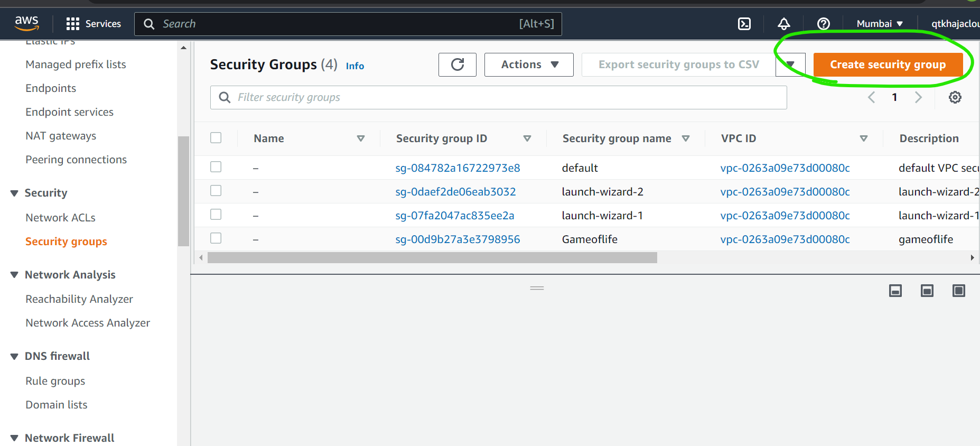Open Reachability Analyzer in sidebar
The image size is (980, 446).
pos(79,299)
